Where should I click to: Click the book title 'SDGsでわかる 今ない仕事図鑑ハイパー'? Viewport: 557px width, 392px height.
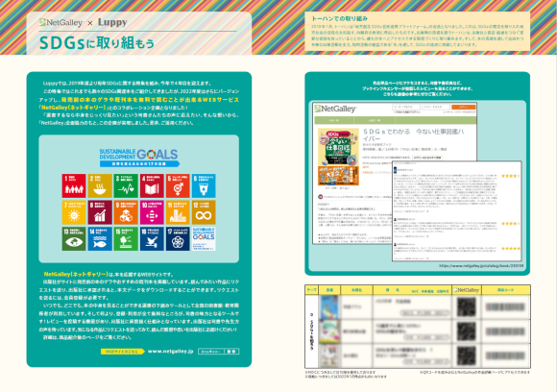tap(414, 135)
